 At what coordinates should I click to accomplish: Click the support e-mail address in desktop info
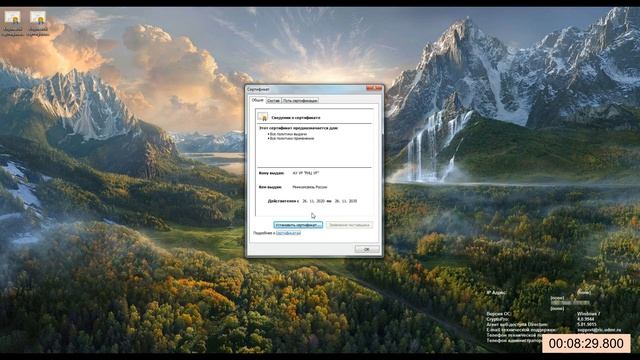(599, 329)
